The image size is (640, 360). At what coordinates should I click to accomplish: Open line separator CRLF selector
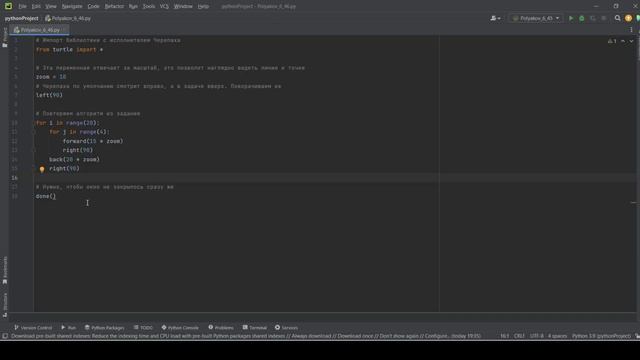coord(519,336)
